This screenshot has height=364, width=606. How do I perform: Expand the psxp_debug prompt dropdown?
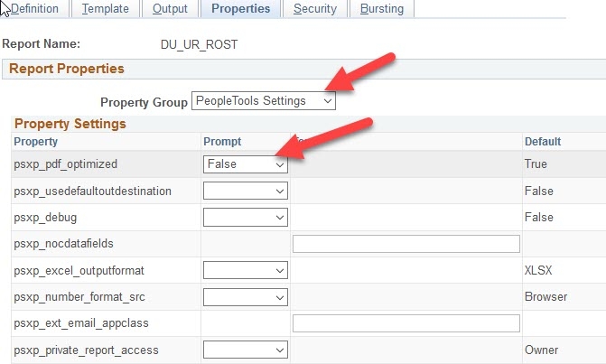[246, 218]
